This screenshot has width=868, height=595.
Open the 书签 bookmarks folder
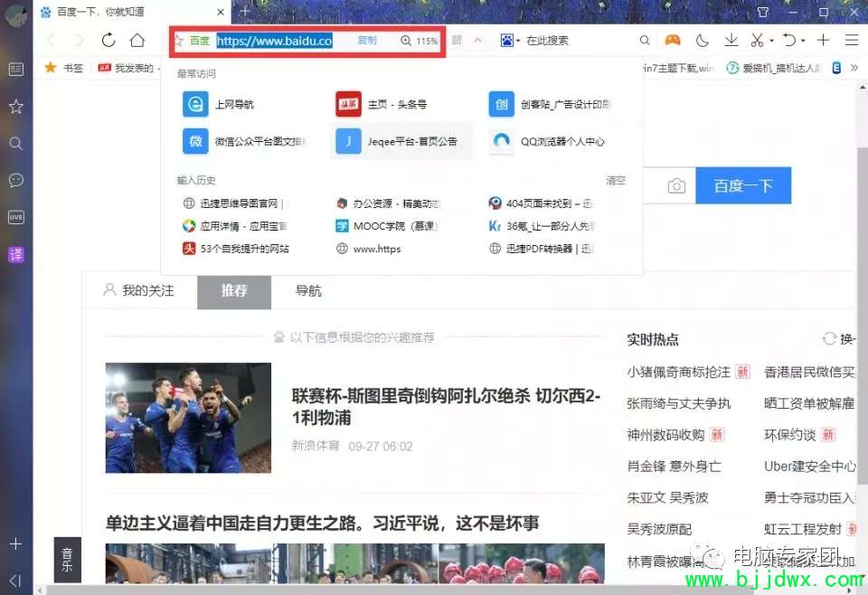pyautogui.click(x=64, y=68)
